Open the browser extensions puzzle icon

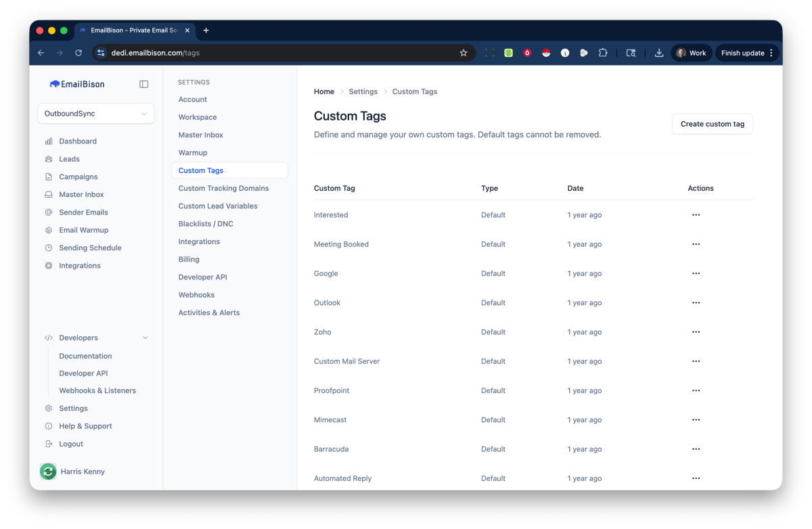603,53
